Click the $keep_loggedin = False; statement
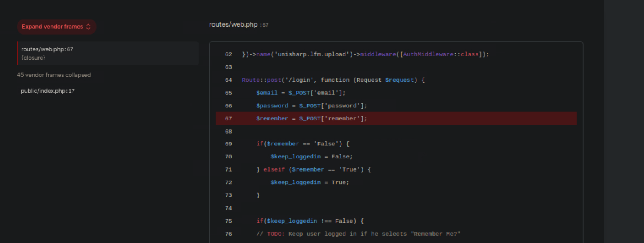The width and height of the screenshot is (644, 243). [311, 156]
